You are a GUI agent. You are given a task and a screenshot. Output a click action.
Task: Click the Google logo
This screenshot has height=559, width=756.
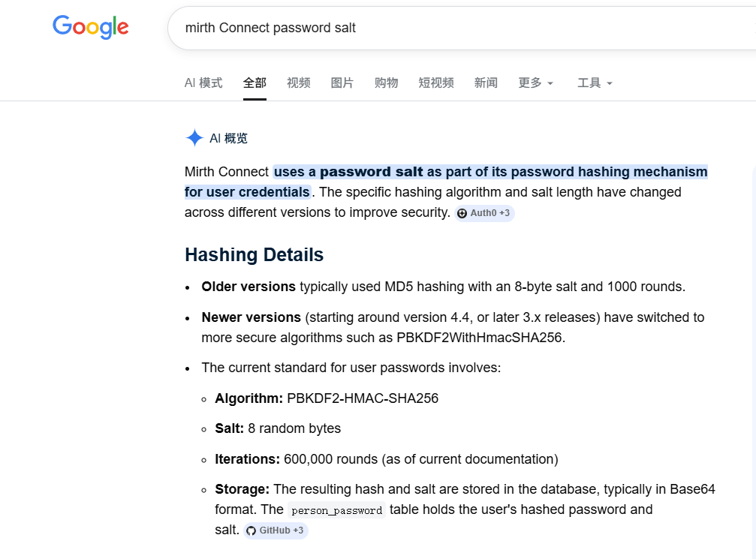90,27
